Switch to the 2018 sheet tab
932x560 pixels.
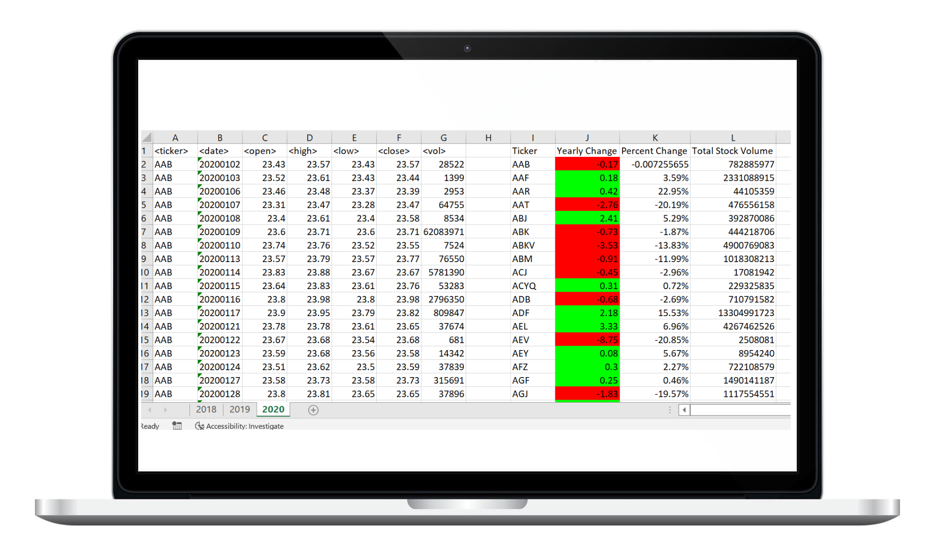pyautogui.click(x=206, y=410)
